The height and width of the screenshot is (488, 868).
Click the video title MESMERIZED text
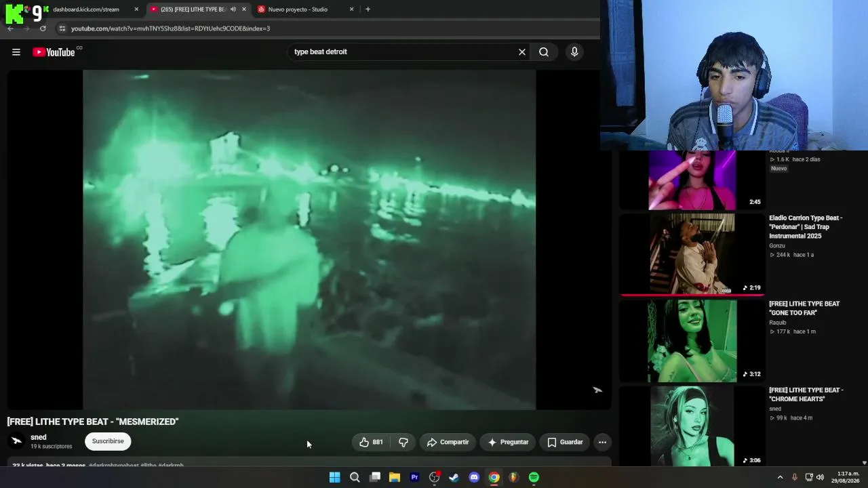click(x=93, y=422)
